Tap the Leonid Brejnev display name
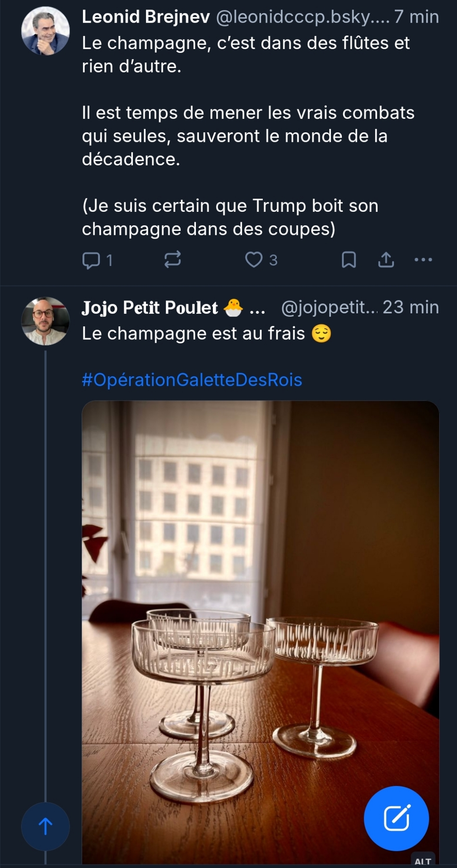Image resolution: width=457 pixels, height=868 pixels. [x=146, y=17]
